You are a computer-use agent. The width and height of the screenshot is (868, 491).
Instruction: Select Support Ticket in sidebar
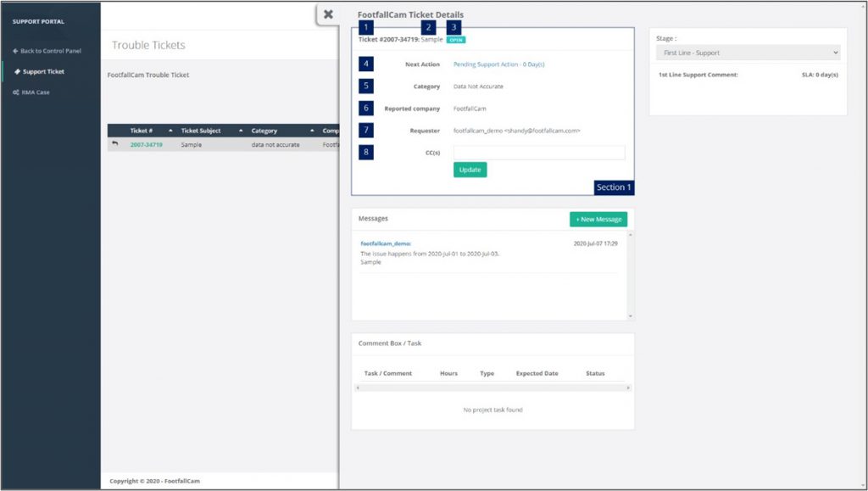39,71
